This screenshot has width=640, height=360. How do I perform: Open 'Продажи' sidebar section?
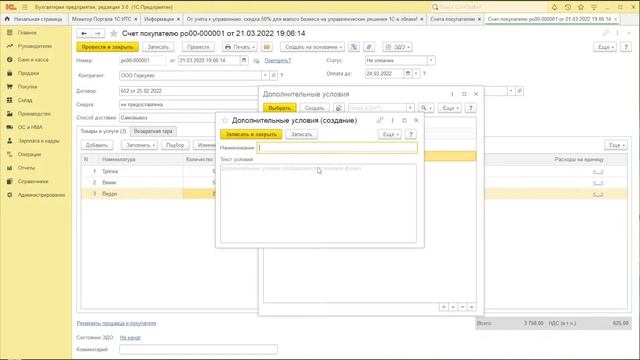28,73
